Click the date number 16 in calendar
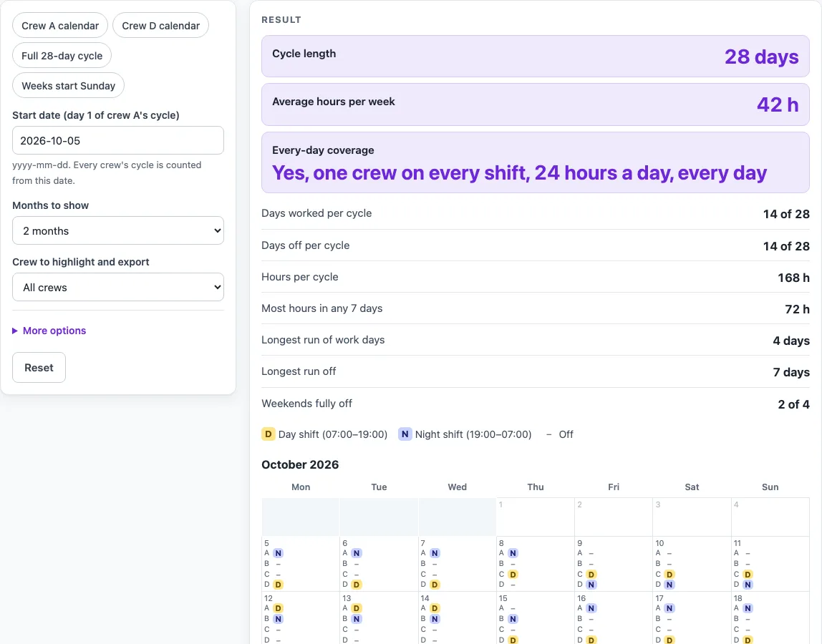 [581, 598]
